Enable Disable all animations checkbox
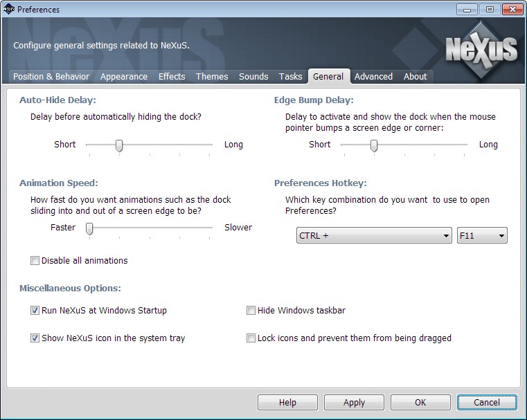The width and height of the screenshot is (527, 420). 35,261
